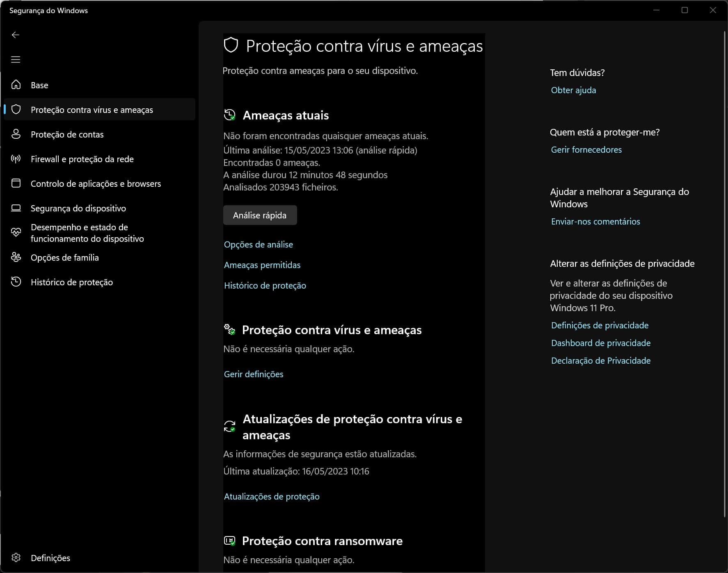Open the Ameaças permitidas link
Viewport: 728px width, 573px height.
pyautogui.click(x=262, y=265)
